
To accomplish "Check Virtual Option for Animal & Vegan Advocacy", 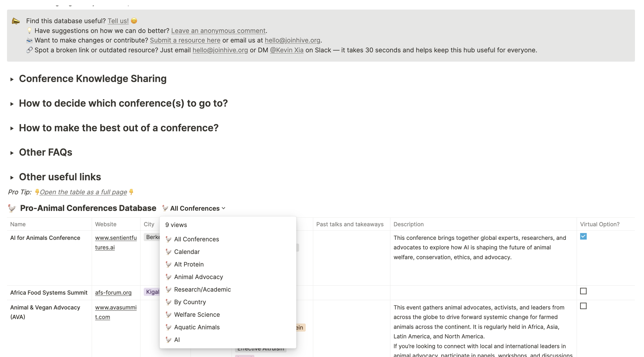I will click(x=583, y=306).
